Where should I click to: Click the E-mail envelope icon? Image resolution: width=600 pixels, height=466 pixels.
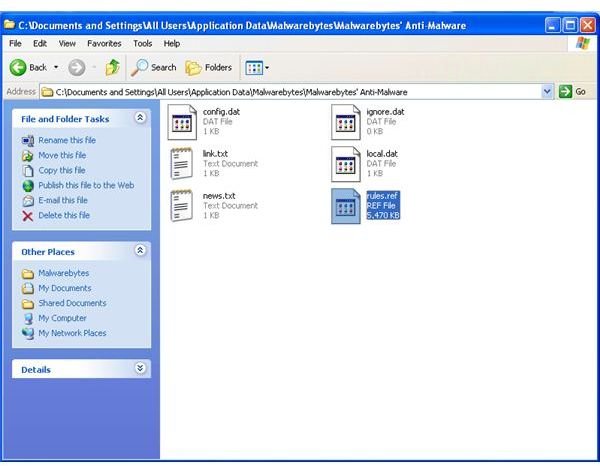28,200
